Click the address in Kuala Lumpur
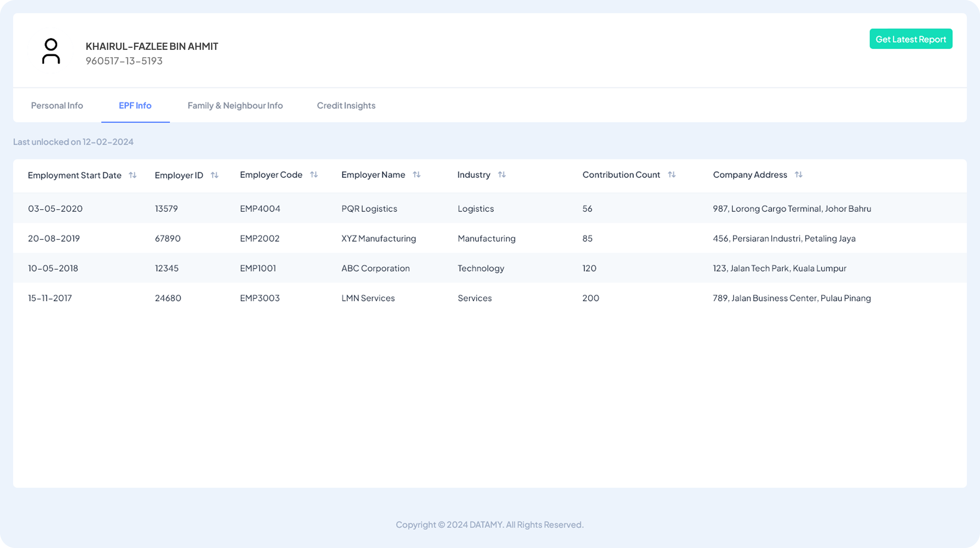Screen dimensions: 980x548 click(779, 268)
